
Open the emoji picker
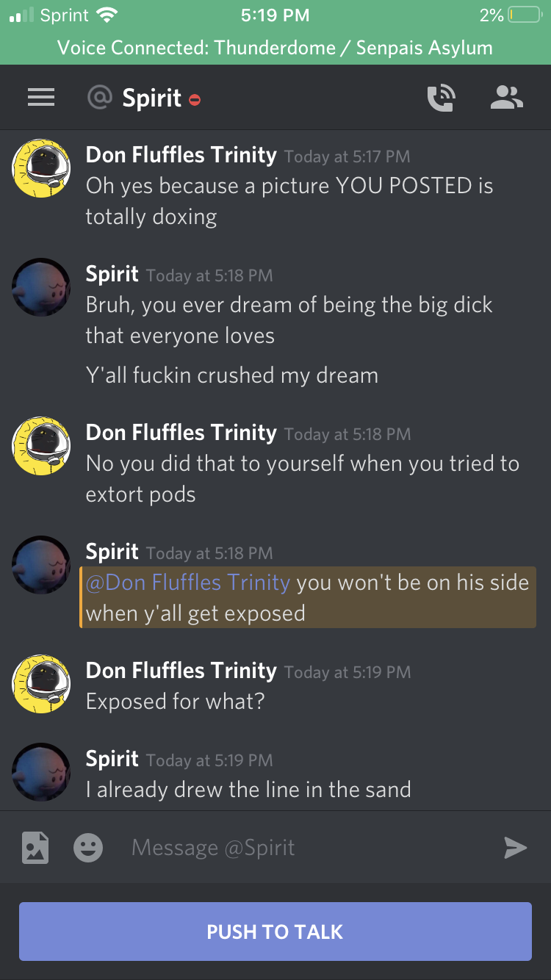[x=88, y=848]
